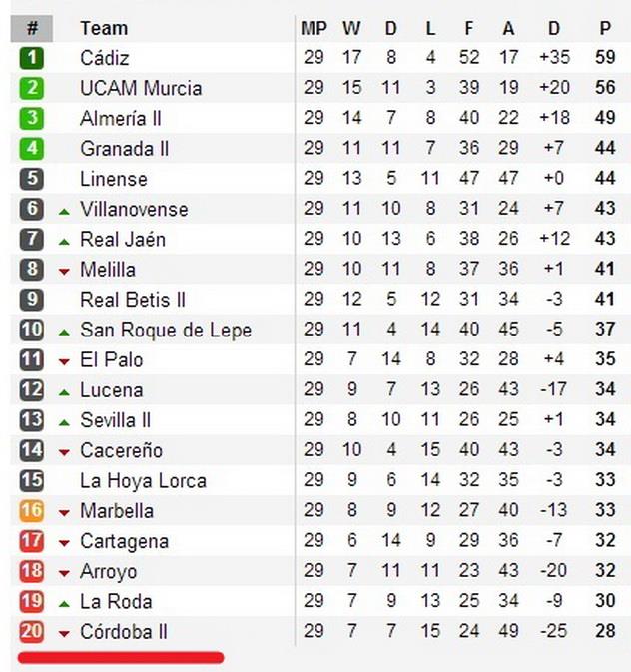The height and width of the screenshot is (672, 631).
Task: Sort table by the MP column header
Action: pyautogui.click(x=314, y=28)
